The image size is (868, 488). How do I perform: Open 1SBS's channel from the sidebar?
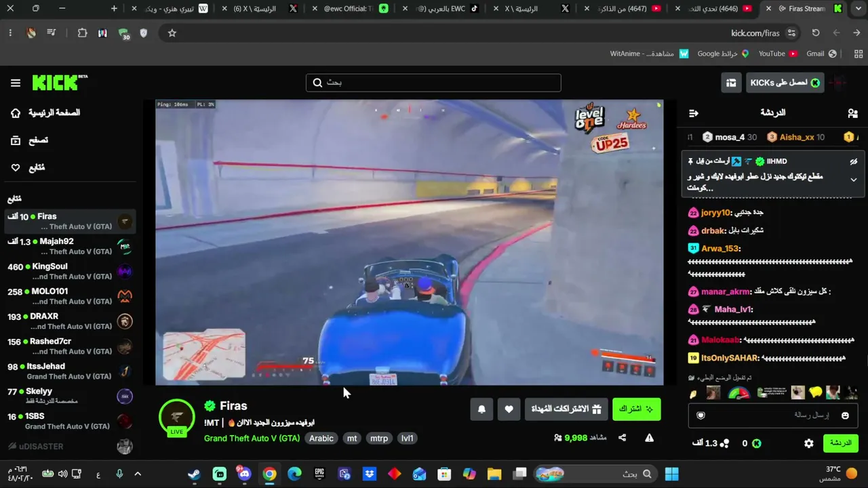70,421
